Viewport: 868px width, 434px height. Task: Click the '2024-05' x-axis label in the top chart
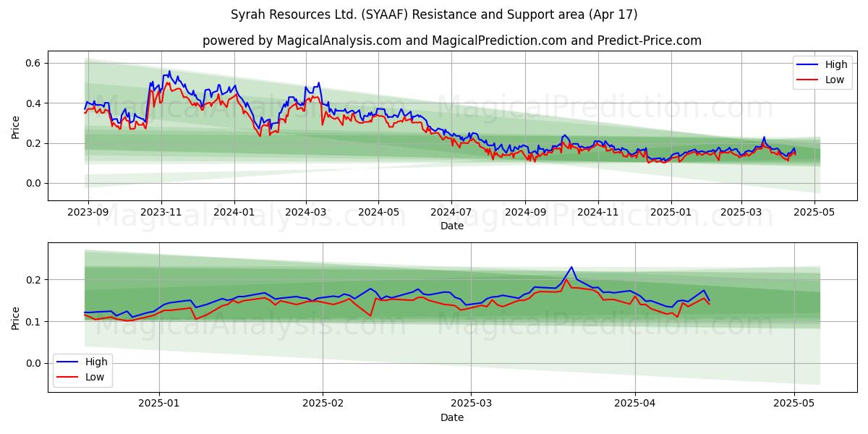point(378,213)
